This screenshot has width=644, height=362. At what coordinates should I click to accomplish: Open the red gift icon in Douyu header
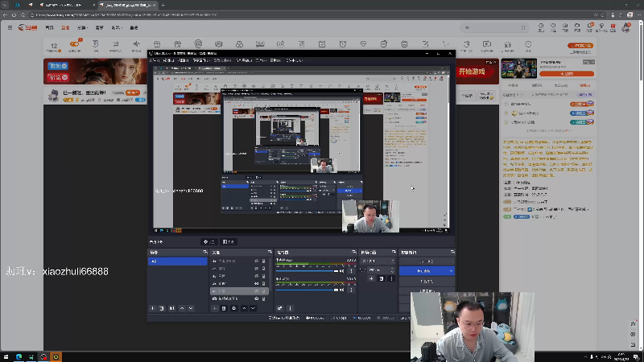coord(613,27)
